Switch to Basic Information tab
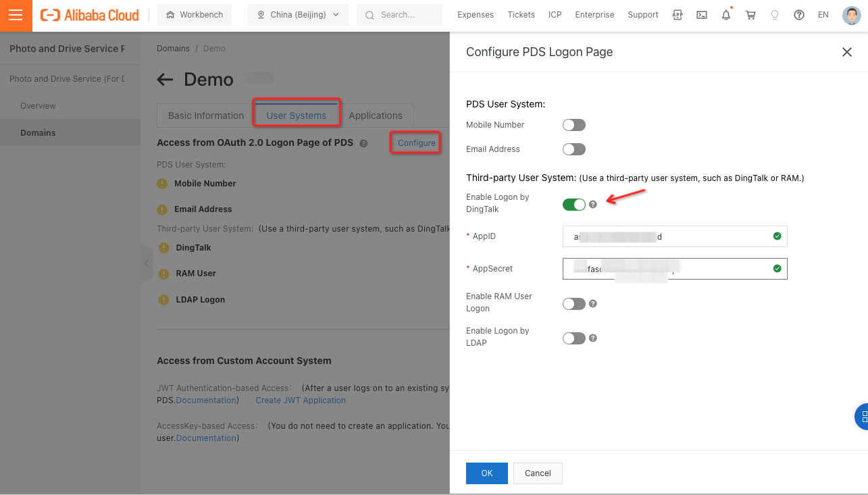 coord(206,115)
